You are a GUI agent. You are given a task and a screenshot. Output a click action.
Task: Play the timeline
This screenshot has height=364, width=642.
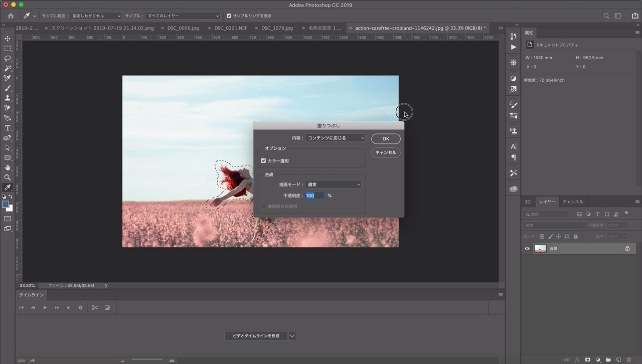click(45, 307)
